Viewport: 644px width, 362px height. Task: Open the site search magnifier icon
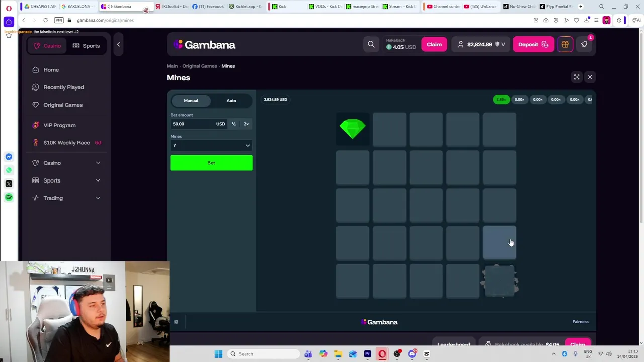coord(371,44)
